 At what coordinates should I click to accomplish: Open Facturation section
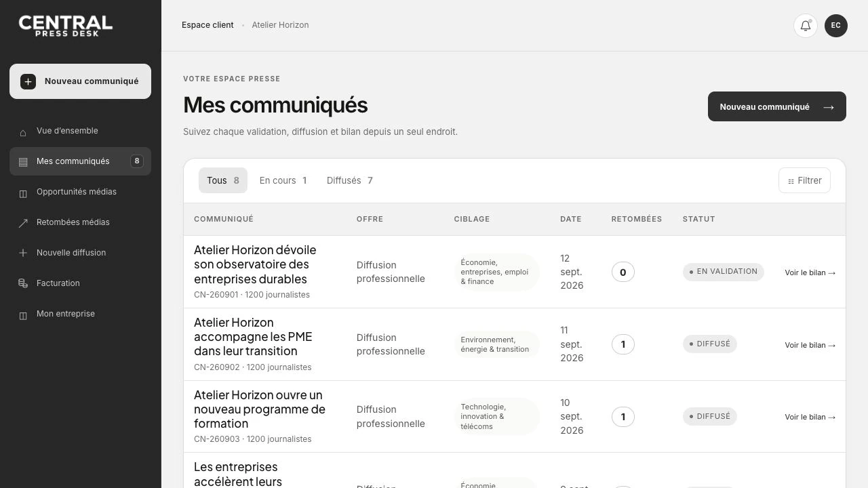point(80,283)
